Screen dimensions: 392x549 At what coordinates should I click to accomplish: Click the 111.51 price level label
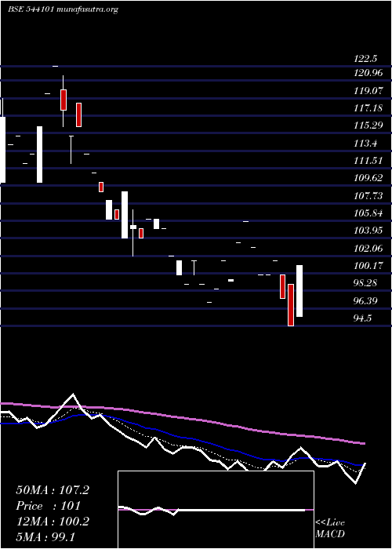pos(368,161)
